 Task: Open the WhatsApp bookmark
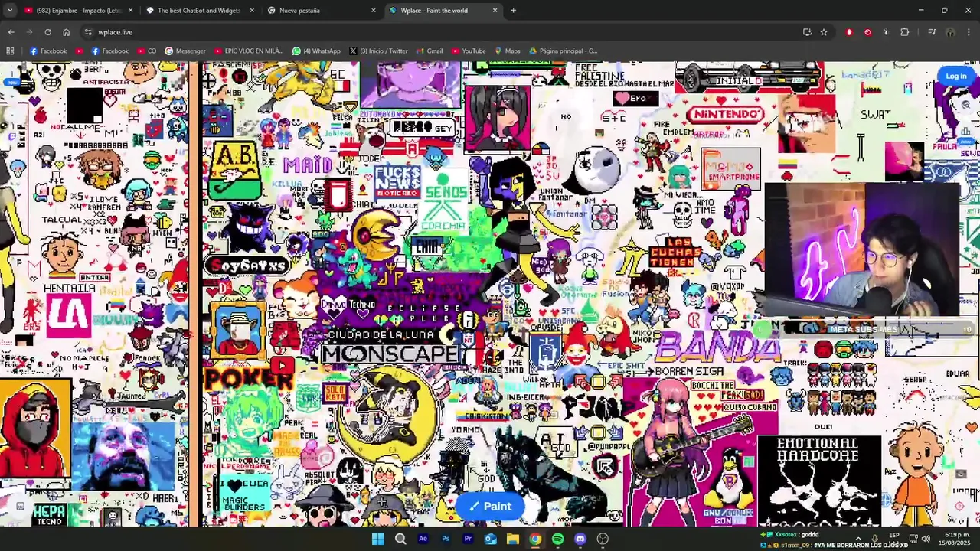pos(316,51)
